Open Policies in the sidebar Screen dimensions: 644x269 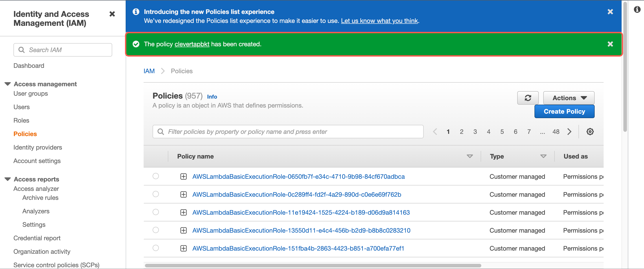25,134
